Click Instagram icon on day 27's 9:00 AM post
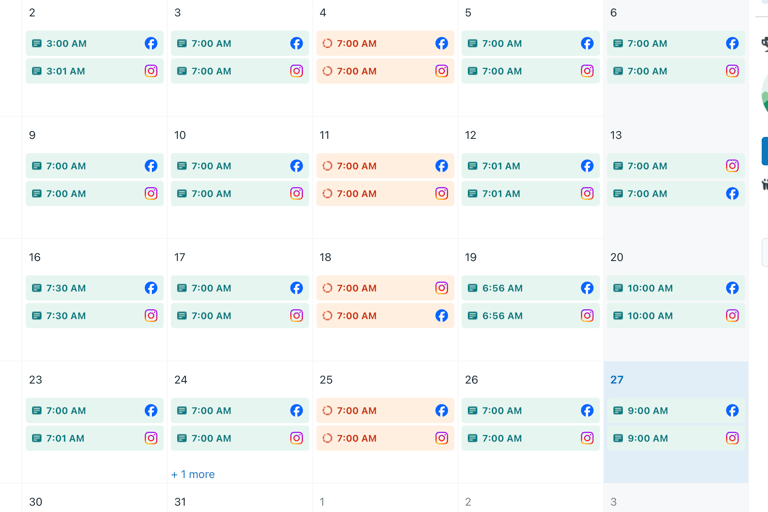 pyautogui.click(x=732, y=438)
